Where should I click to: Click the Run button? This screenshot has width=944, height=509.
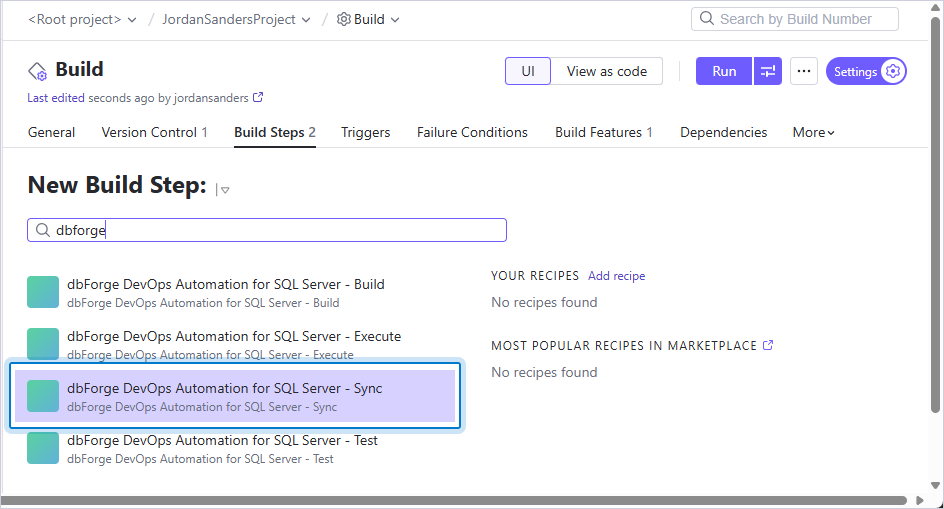click(x=724, y=71)
